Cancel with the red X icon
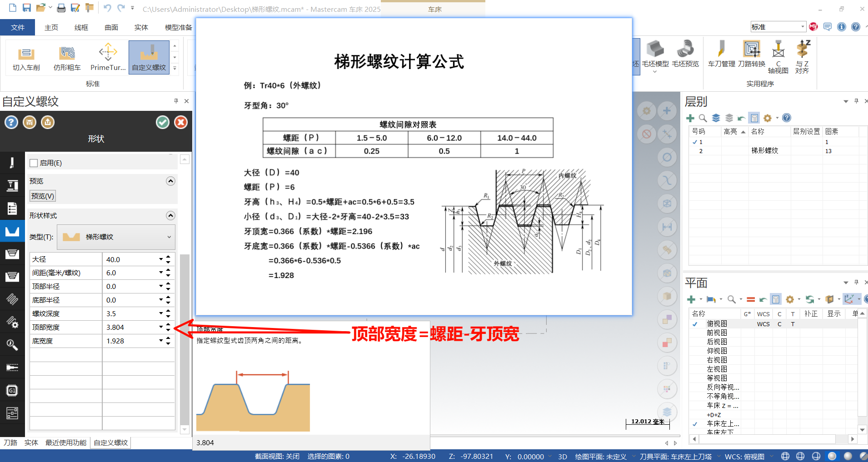Viewport: 868px width, 462px height. tap(181, 122)
